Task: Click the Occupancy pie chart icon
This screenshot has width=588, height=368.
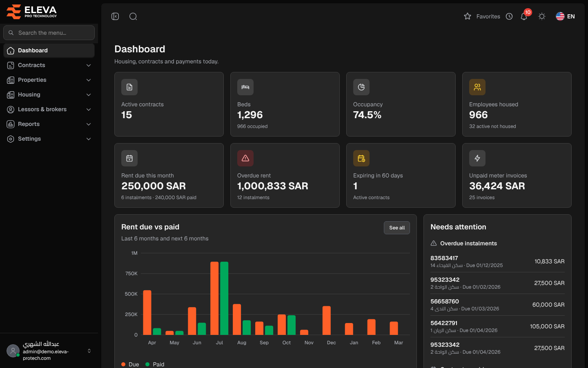Action: (361, 87)
